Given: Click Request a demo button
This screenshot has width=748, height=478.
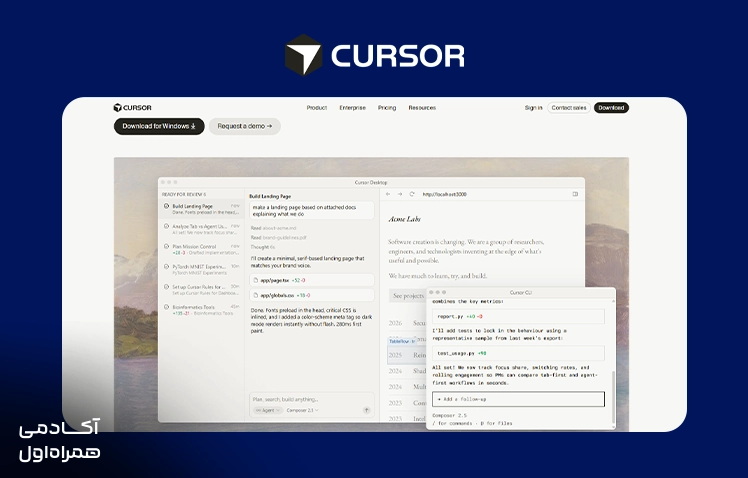Looking at the screenshot, I should [245, 126].
